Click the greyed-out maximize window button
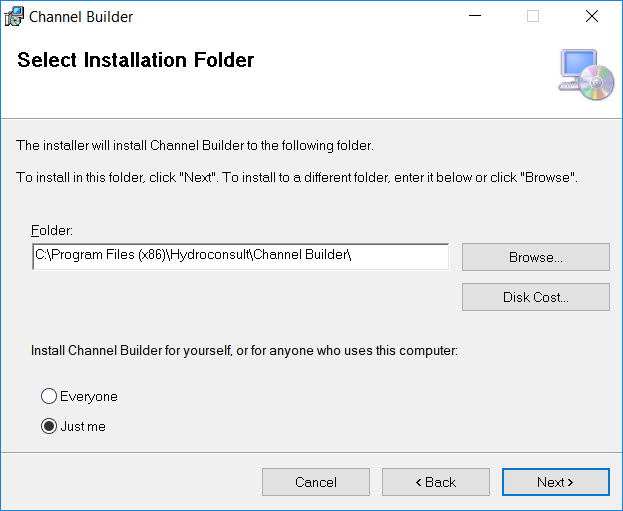Image resolution: width=623 pixels, height=511 pixels. pos(533,16)
